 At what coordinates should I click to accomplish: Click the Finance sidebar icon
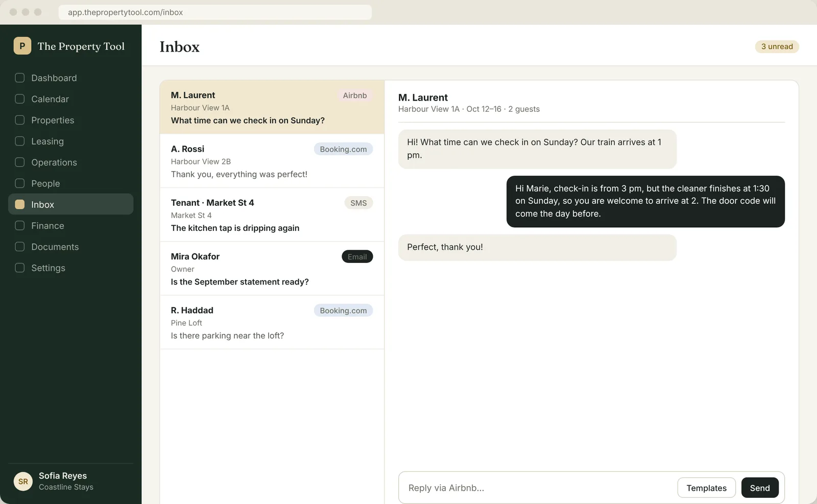(x=20, y=226)
